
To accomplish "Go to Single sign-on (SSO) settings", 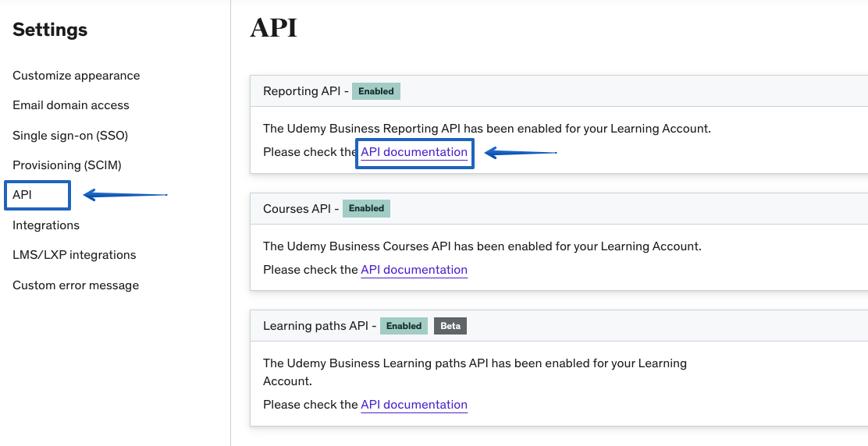I will pos(70,136).
